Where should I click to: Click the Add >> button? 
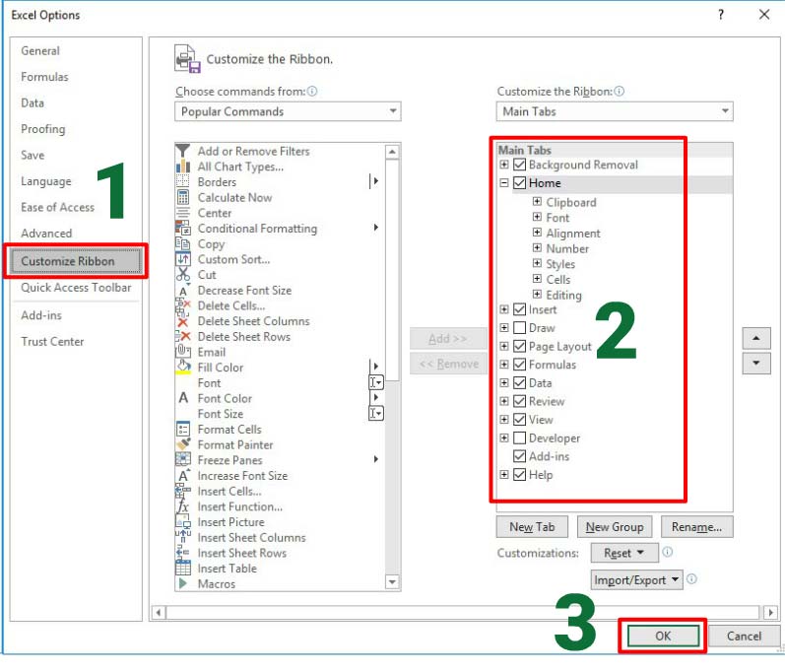pyautogui.click(x=448, y=339)
